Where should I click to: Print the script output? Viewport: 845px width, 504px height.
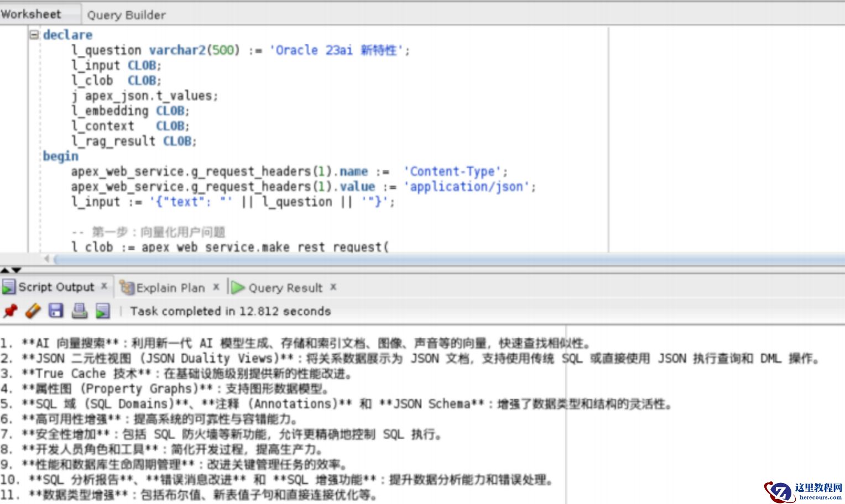[x=79, y=311]
